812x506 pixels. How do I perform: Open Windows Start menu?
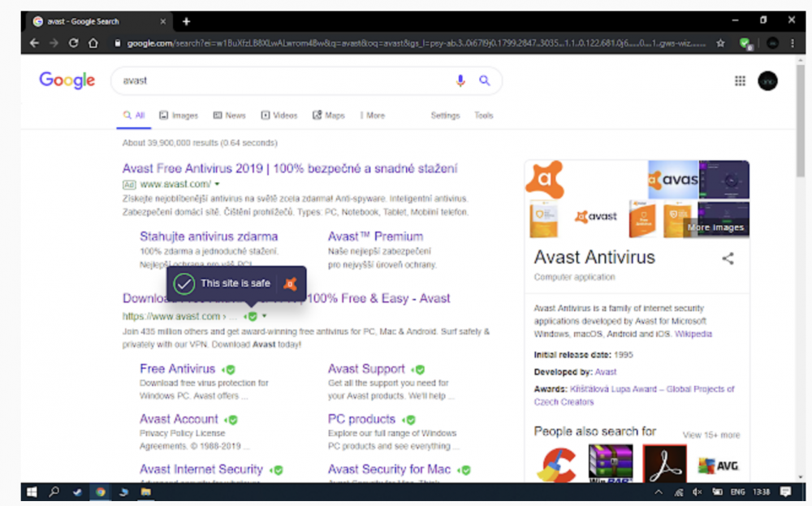32,492
